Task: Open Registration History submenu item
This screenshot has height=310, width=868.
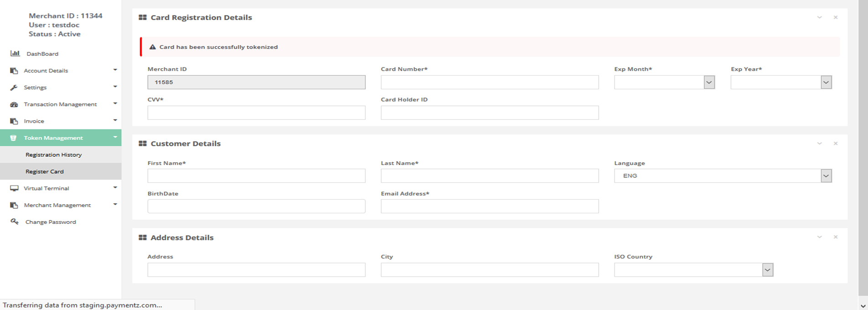Action: pos(54,155)
